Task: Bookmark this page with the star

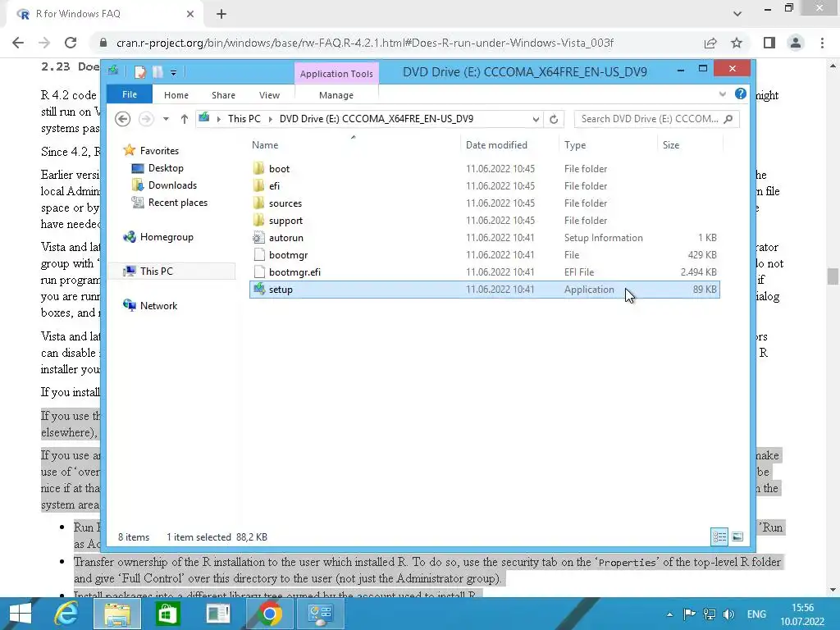Action: [737, 43]
